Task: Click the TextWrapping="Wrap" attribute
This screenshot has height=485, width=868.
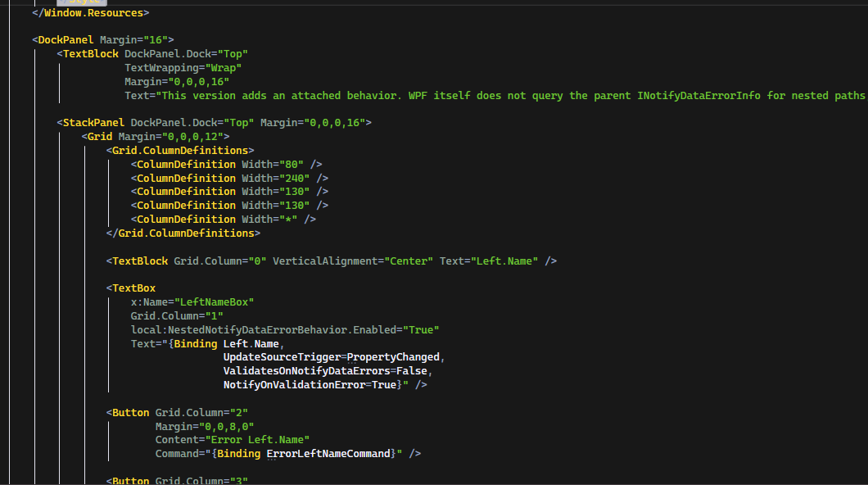Action: [x=183, y=67]
